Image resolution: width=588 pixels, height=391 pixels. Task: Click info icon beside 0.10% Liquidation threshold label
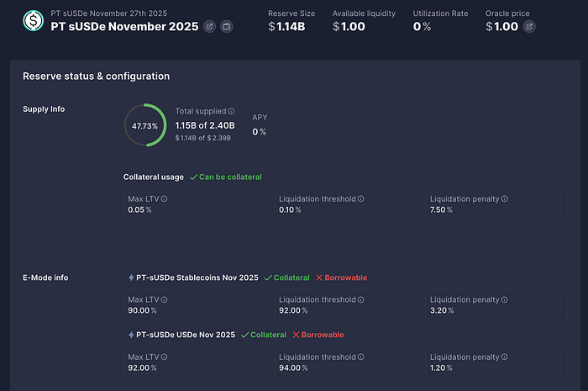[360, 199]
